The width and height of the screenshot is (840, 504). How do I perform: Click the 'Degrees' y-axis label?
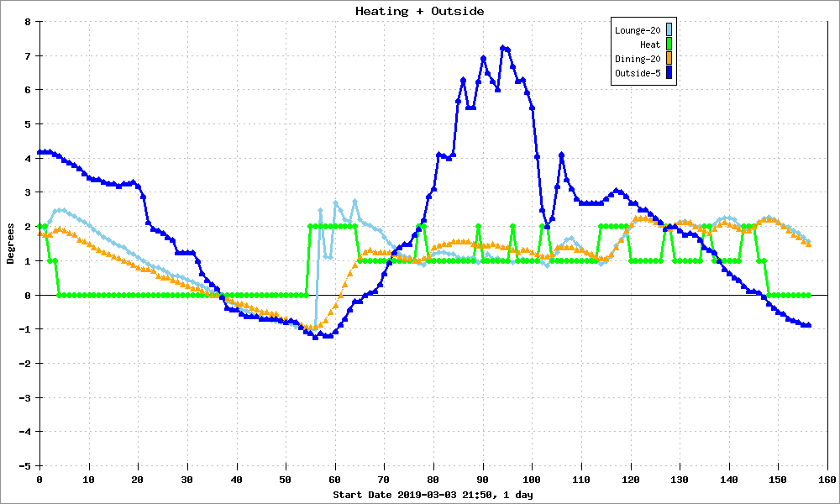(10, 244)
